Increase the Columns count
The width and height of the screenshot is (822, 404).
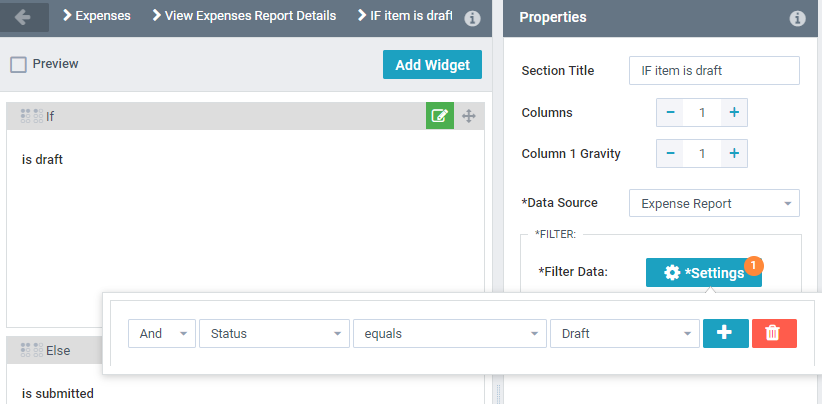734,113
